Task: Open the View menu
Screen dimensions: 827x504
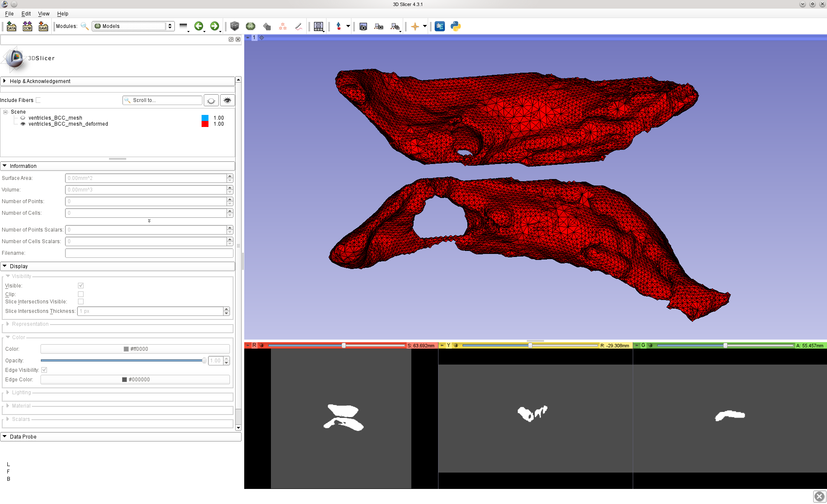Action: [x=44, y=14]
